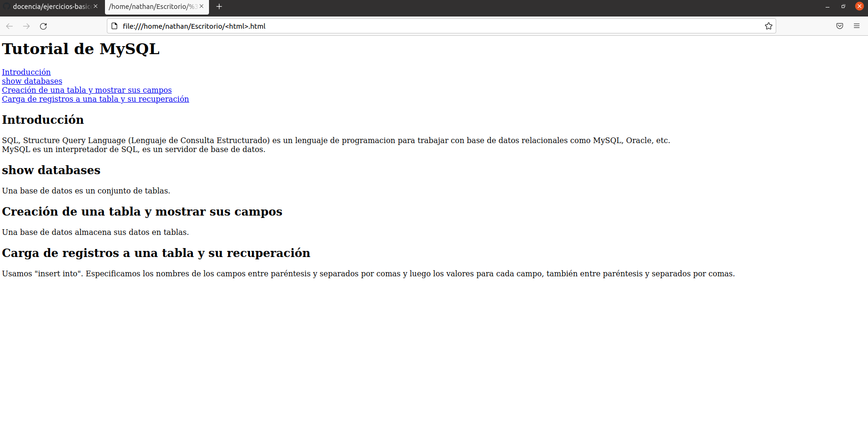Click the GitHub favicon on the first tab
This screenshot has width=868, height=434.
(x=7, y=7)
